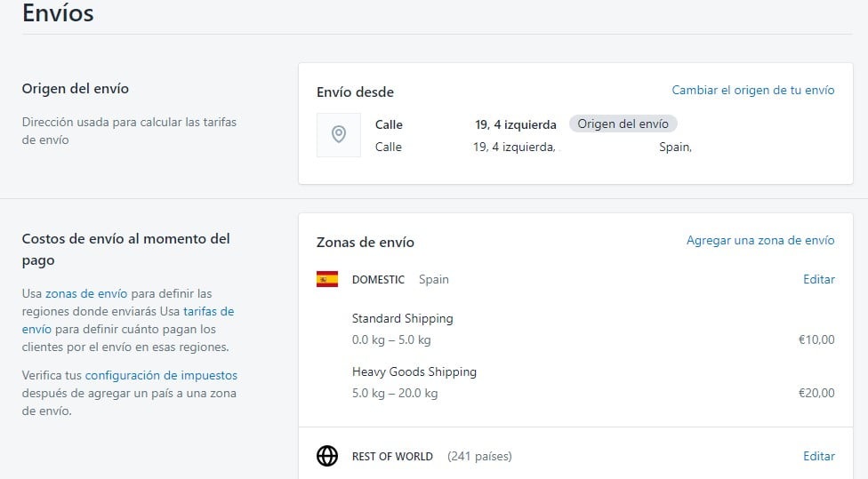The width and height of the screenshot is (868, 479).
Task: Click the globe icon for Rest of World
Action: [x=327, y=456]
